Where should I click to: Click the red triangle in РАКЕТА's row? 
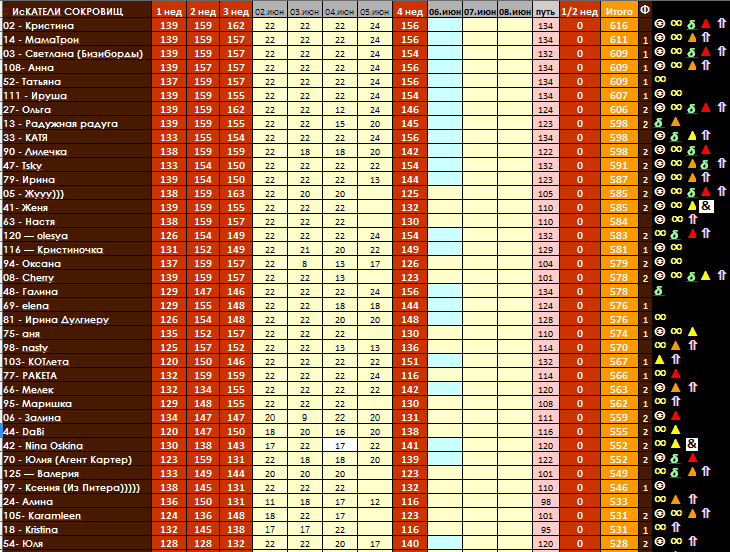(675, 374)
